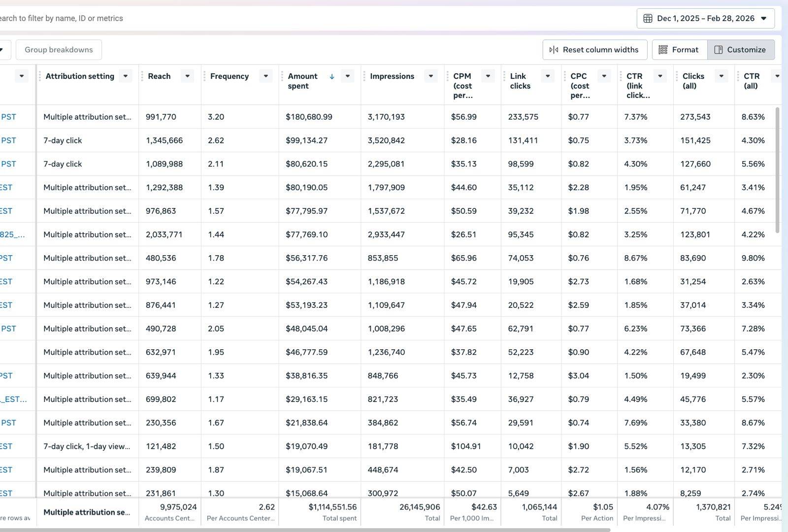
Task: Click the calendar icon in date range picker
Action: click(648, 18)
